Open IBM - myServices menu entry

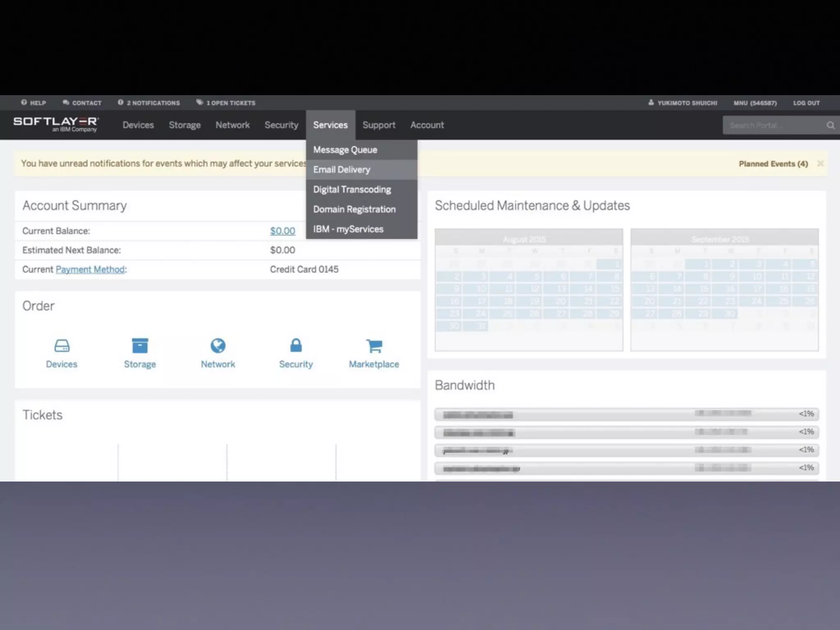click(362, 229)
